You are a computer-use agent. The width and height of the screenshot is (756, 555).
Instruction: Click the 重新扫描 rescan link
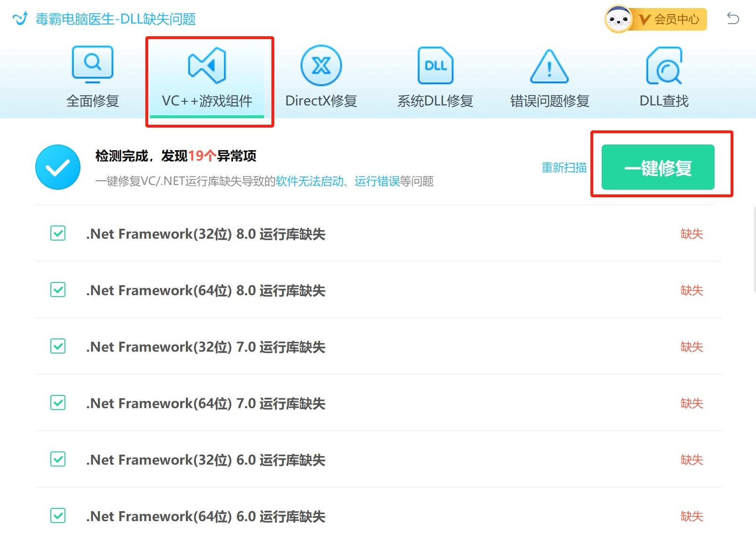[x=564, y=168]
